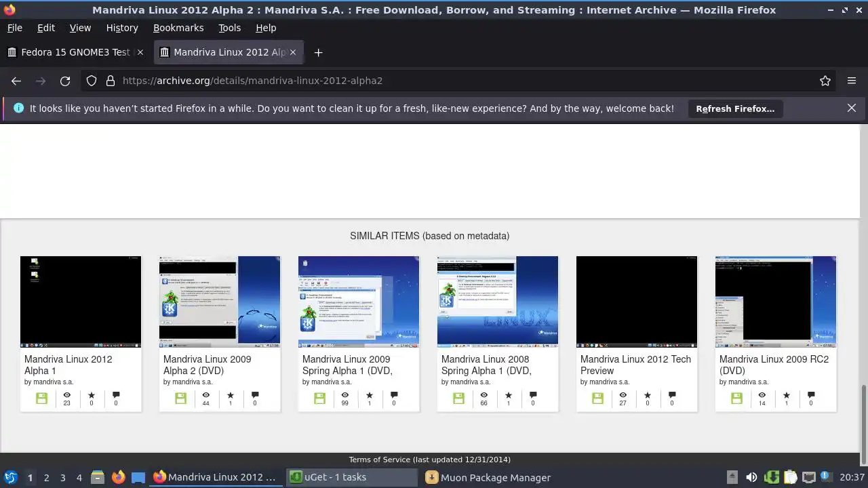Image resolution: width=868 pixels, height=488 pixels.
Task: Click eye icon on 2012 Tech Preview card
Action: (x=623, y=395)
